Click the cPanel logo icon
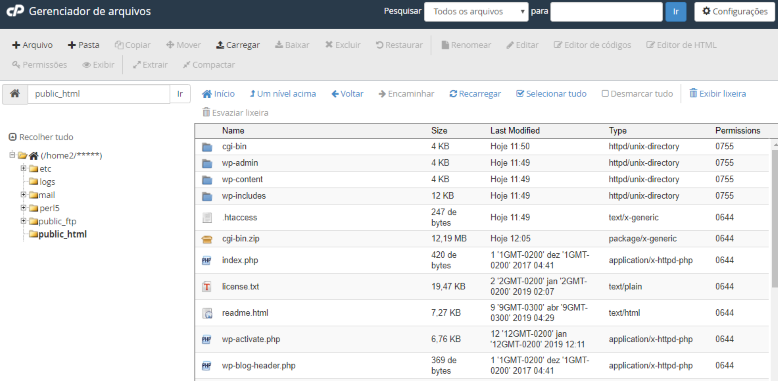 point(15,11)
